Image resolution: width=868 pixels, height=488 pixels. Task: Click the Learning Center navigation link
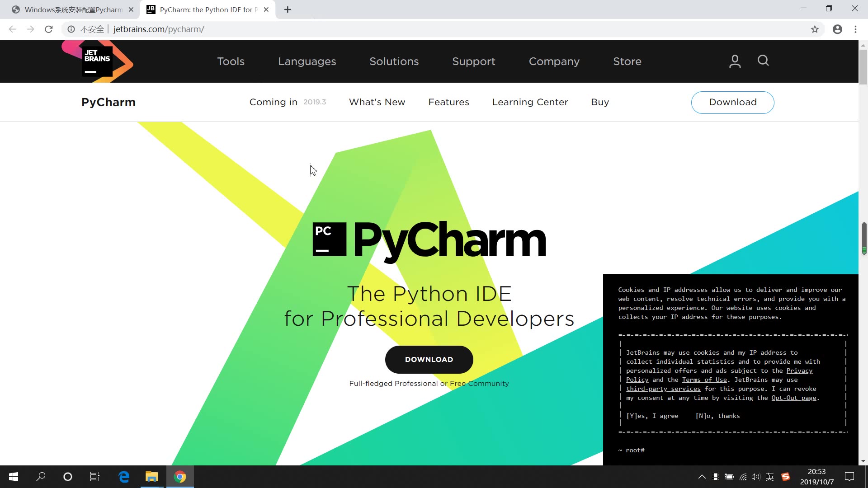point(530,102)
